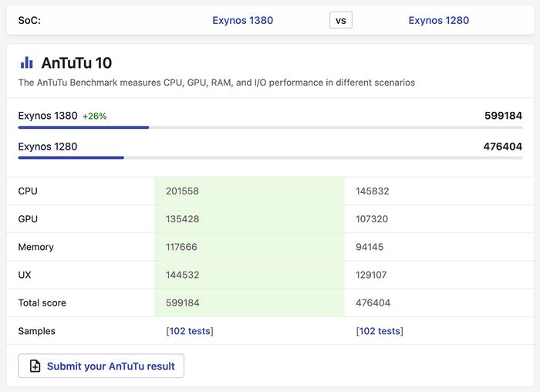Open the Exynos 1380 SoC link
This screenshot has width=540, height=392.
(242, 20)
